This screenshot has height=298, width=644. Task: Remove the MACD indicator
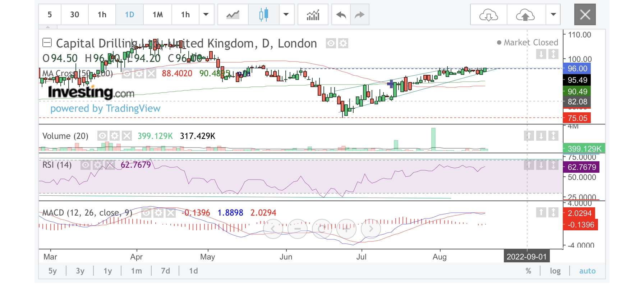pos(171,213)
